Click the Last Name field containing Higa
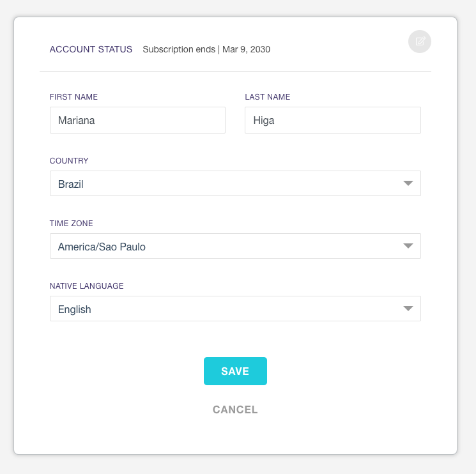The image size is (476, 474). (333, 120)
